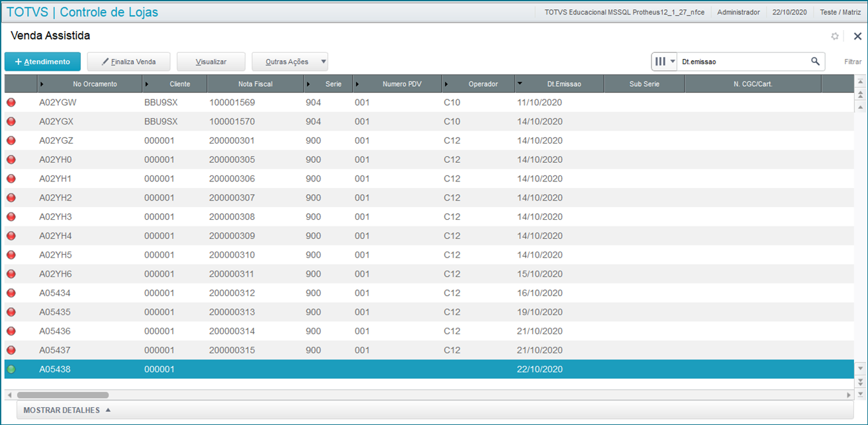Click the red status dot for A02YH6
The width and height of the screenshot is (868, 425).
[x=11, y=274]
